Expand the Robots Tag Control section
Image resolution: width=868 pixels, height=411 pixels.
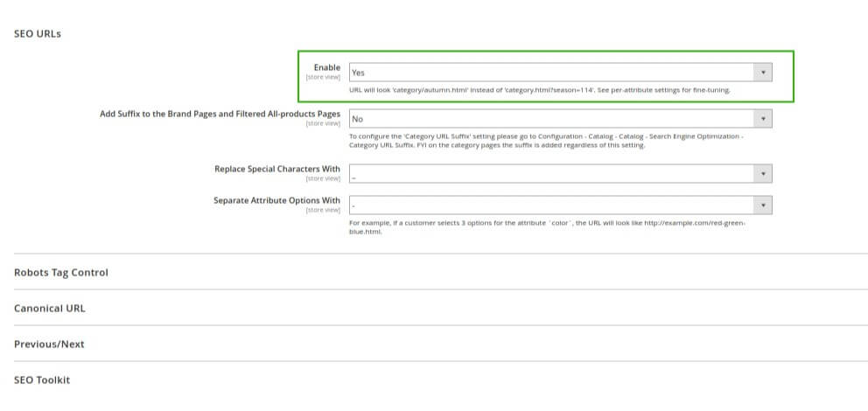click(x=61, y=272)
